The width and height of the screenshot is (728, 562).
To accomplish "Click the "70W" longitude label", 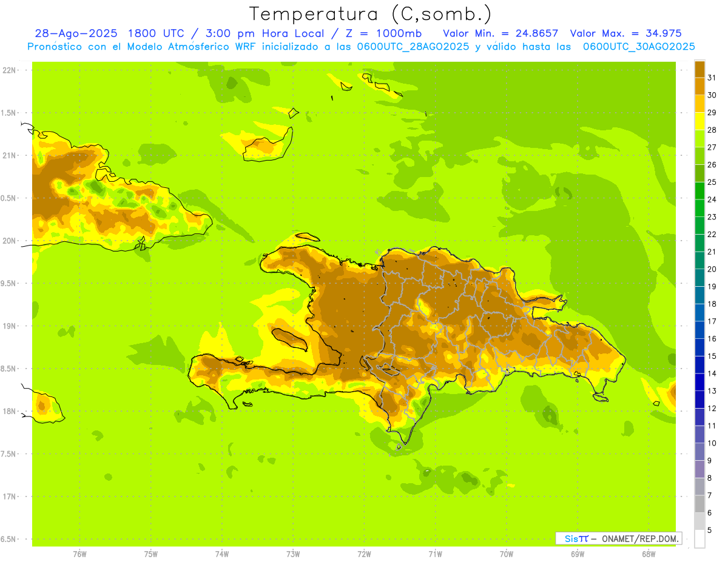I will tap(506, 554).
